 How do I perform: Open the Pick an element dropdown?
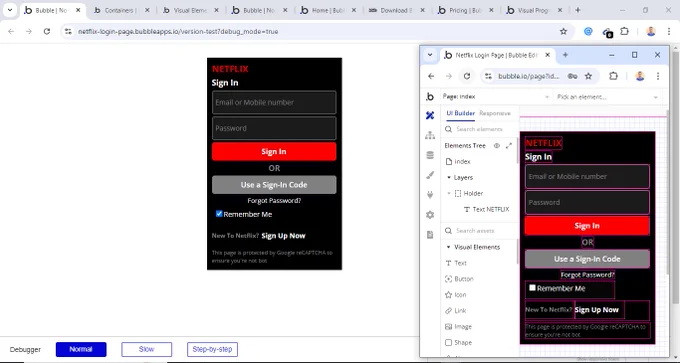607,97
